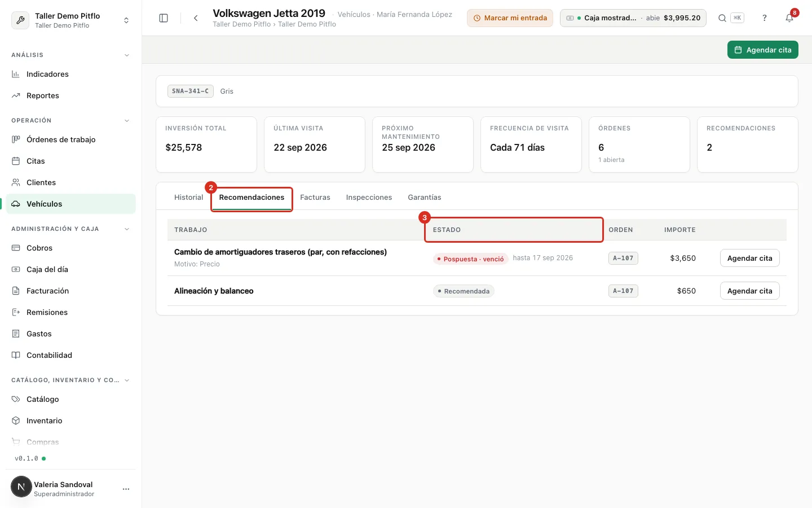Click the Reportes trend line icon
This screenshot has height=508, width=812.
[16, 95]
